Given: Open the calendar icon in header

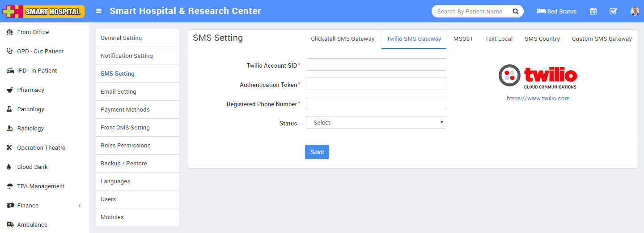Looking at the screenshot, I should [593, 11].
